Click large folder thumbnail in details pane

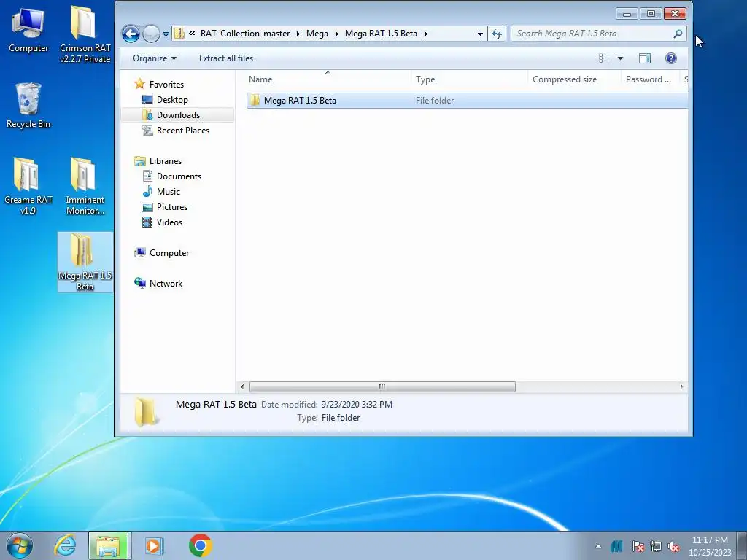tap(145, 411)
